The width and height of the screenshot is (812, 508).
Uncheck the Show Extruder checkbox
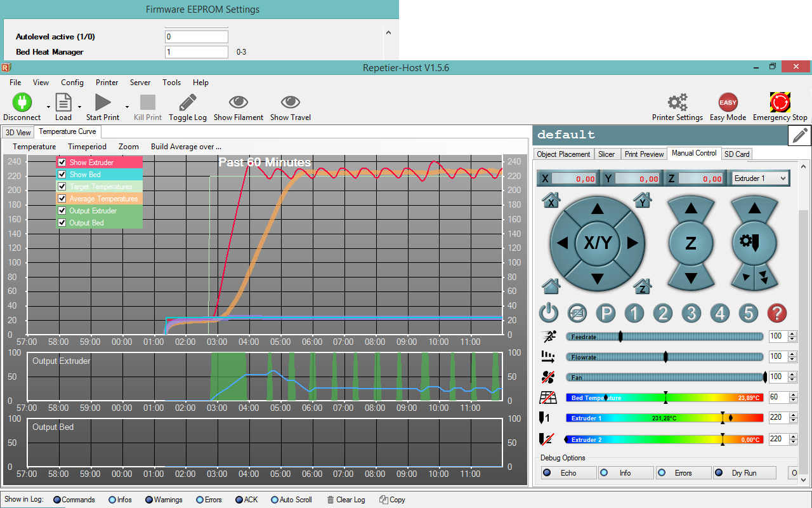point(62,163)
